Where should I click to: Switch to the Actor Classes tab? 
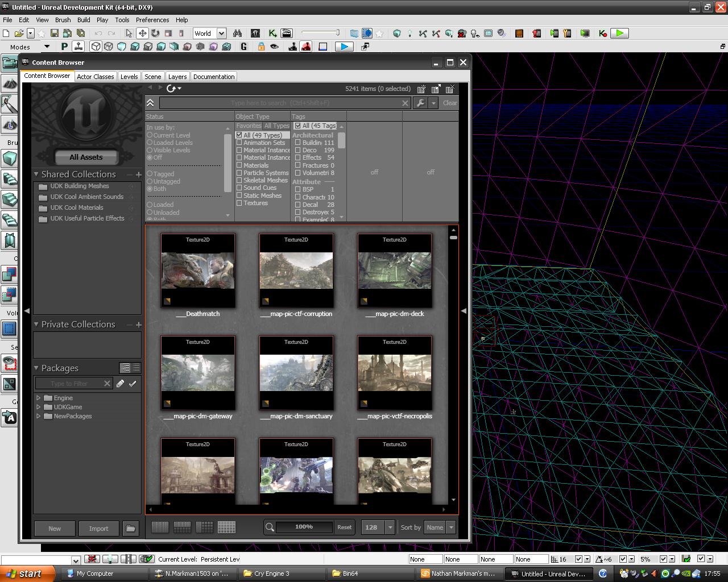(95, 76)
